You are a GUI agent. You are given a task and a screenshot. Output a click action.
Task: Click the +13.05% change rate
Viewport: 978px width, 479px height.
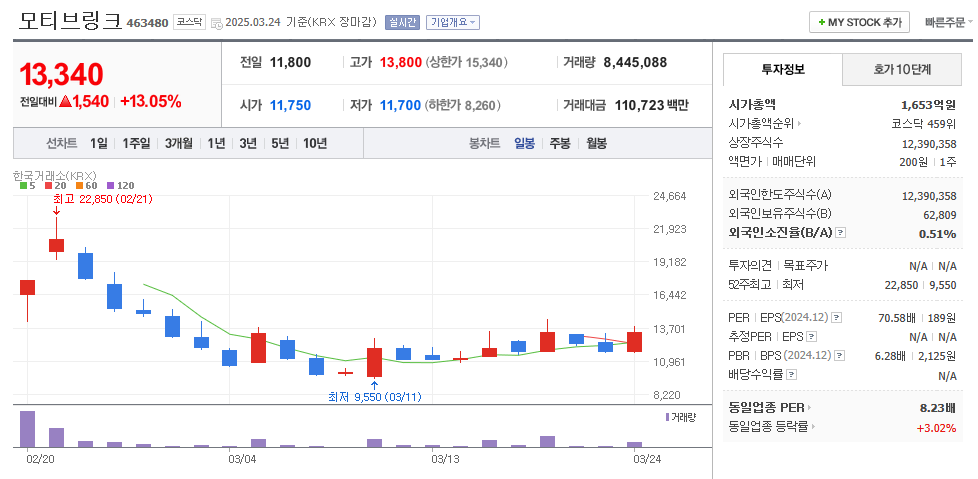point(150,102)
